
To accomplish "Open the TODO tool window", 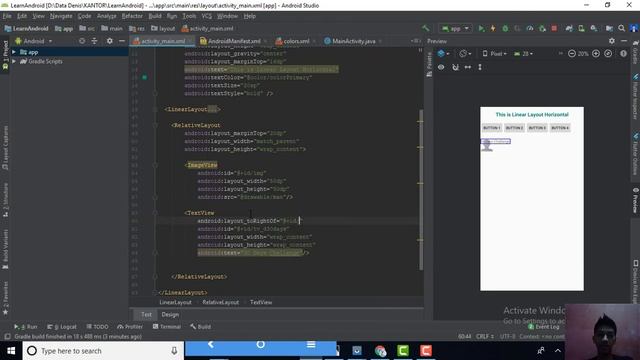I will (x=97, y=327).
